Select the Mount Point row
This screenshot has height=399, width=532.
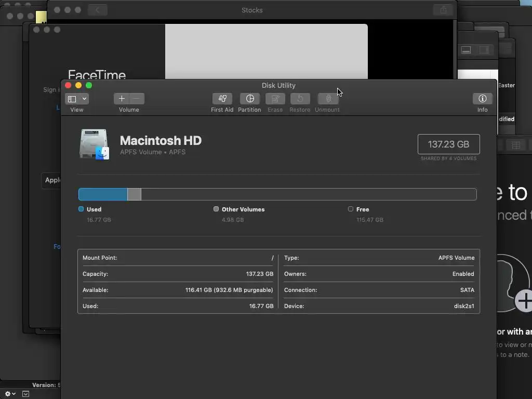[178, 258]
